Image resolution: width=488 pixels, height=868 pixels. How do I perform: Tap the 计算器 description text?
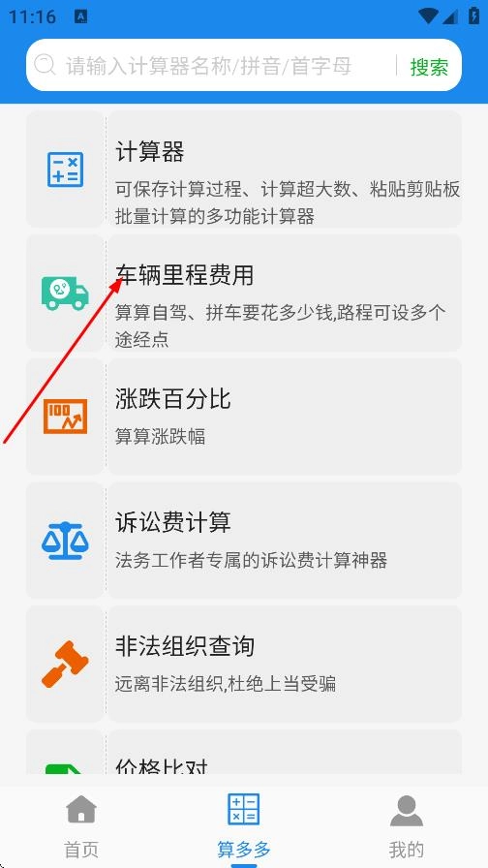[x=288, y=202]
